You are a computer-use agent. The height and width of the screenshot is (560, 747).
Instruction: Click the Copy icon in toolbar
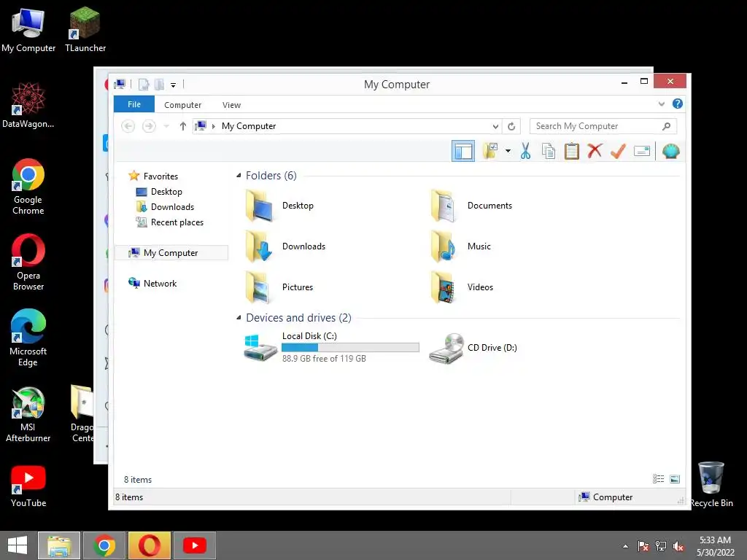pyautogui.click(x=549, y=151)
